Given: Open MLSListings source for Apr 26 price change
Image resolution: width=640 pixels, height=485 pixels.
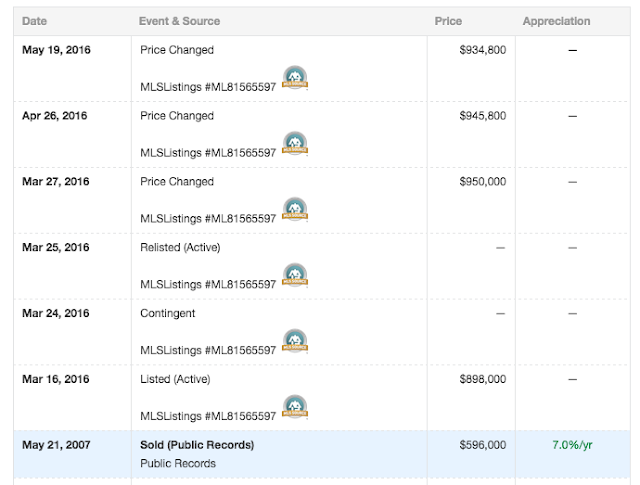Looking at the screenshot, I should click(208, 153).
